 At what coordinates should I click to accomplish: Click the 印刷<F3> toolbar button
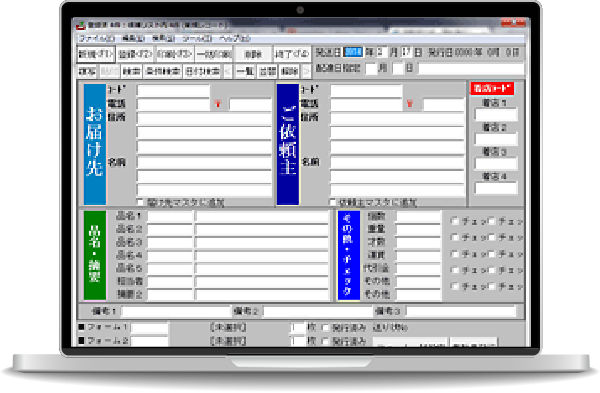tap(174, 54)
